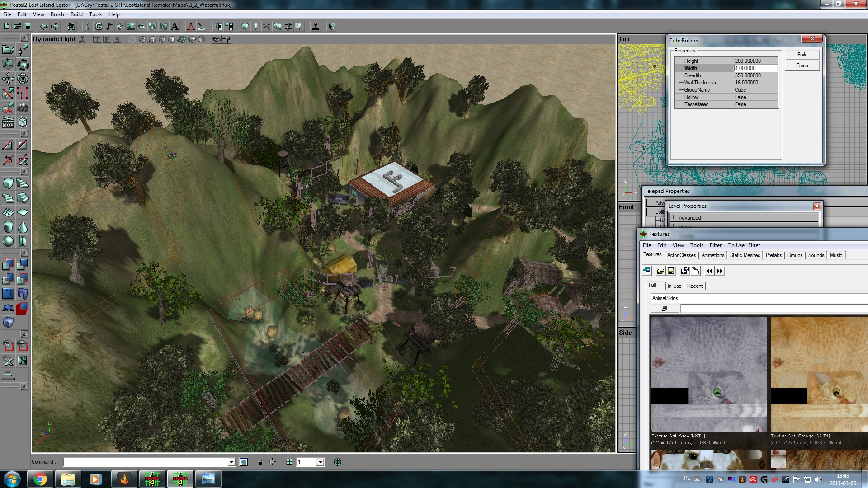This screenshot has width=868, height=488.
Task: Click Close in CubeBuilder dialog
Action: (802, 66)
